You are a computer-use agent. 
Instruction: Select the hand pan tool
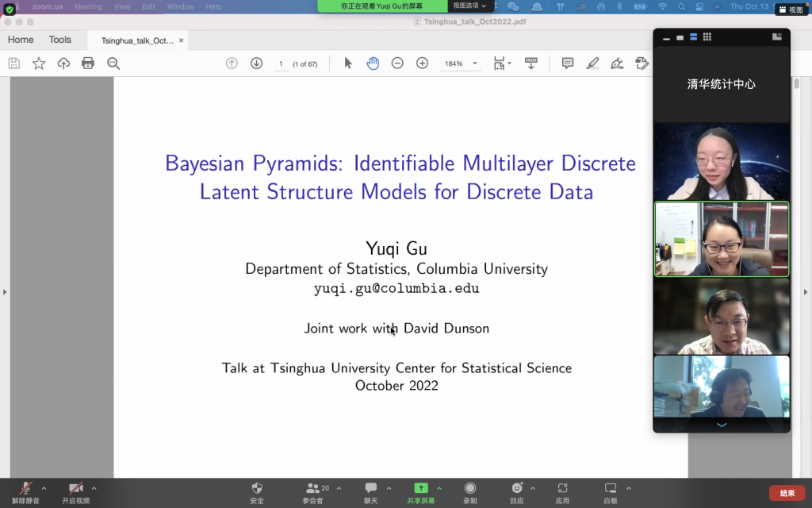click(x=373, y=63)
